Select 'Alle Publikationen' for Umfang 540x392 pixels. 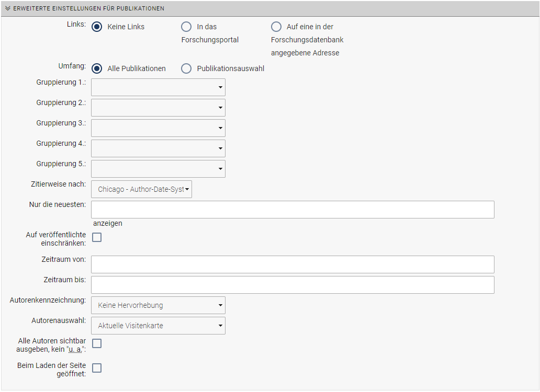(x=97, y=68)
